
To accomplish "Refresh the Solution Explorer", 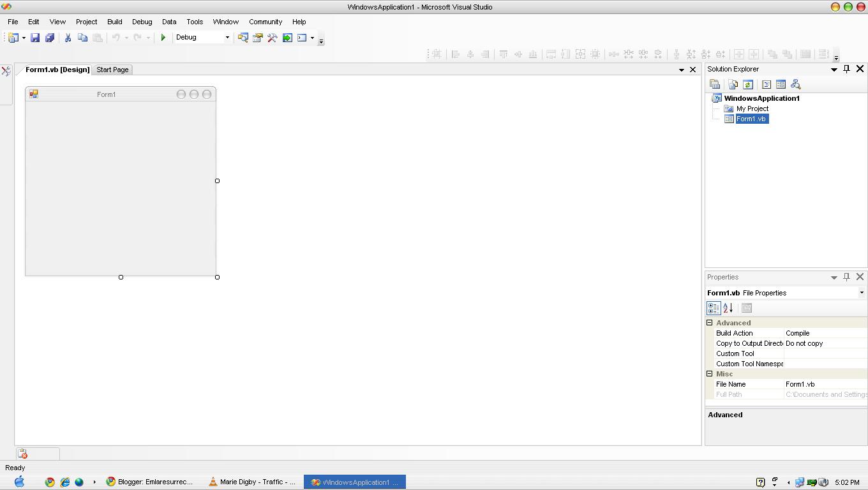I will click(x=748, y=84).
